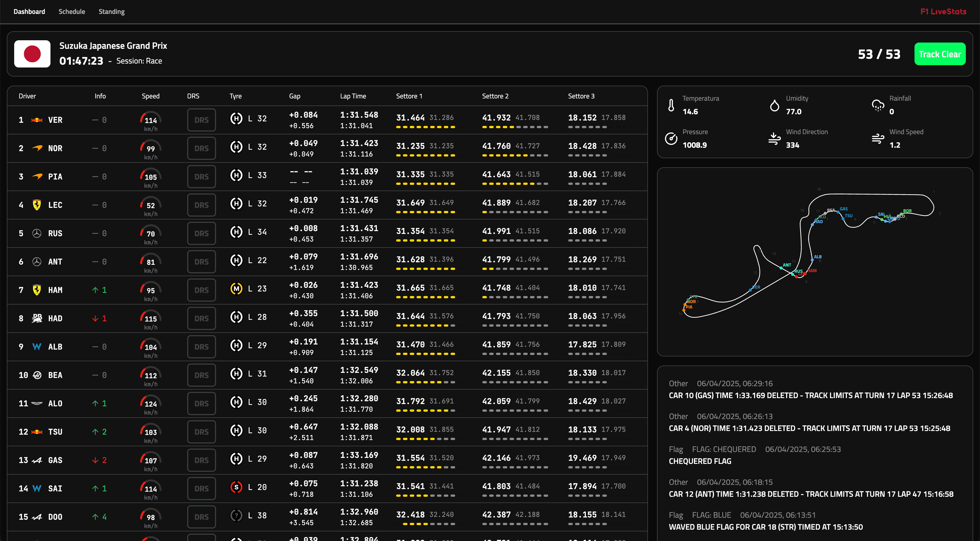Click the BOR marker on track map
The width and height of the screenshot is (980, 541).
[902, 214]
